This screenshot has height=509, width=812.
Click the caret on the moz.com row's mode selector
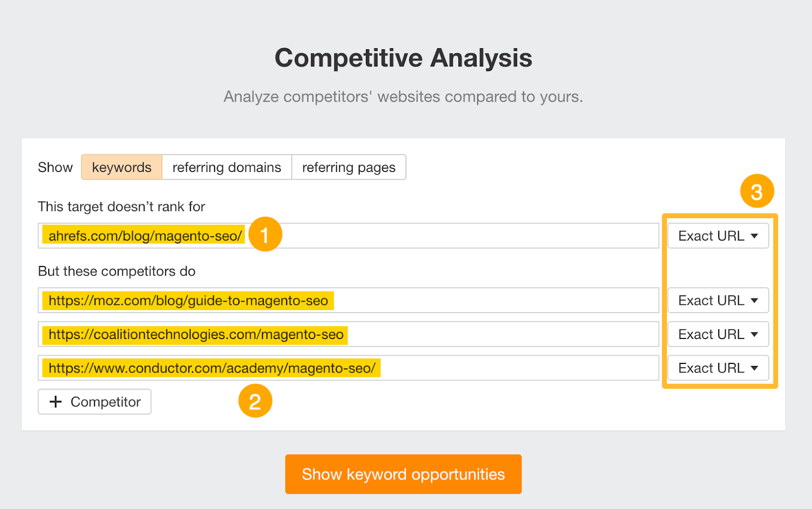tap(755, 300)
